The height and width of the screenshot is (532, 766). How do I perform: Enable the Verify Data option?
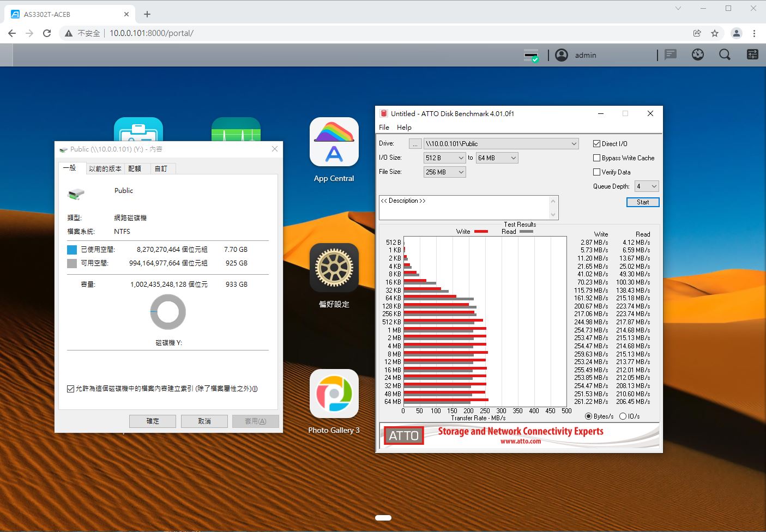pyautogui.click(x=596, y=172)
